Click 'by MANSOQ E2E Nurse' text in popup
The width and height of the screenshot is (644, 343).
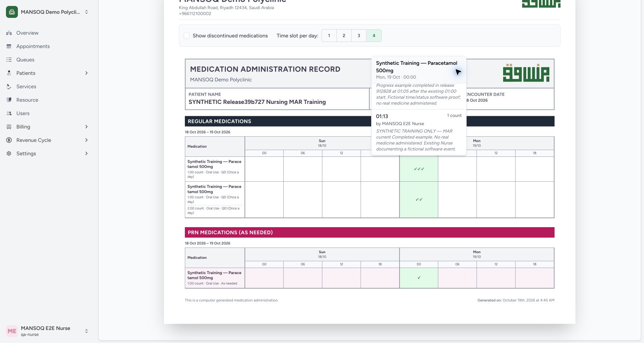pyautogui.click(x=400, y=124)
